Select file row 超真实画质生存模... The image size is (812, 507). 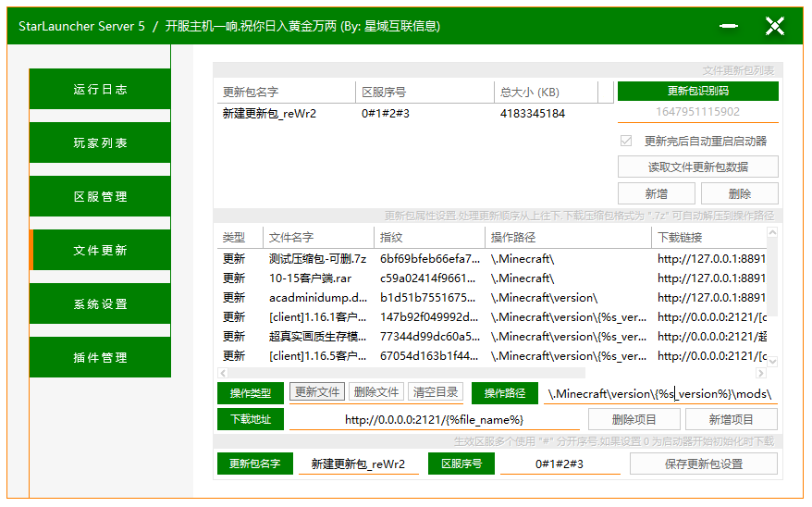(x=492, y=336)
